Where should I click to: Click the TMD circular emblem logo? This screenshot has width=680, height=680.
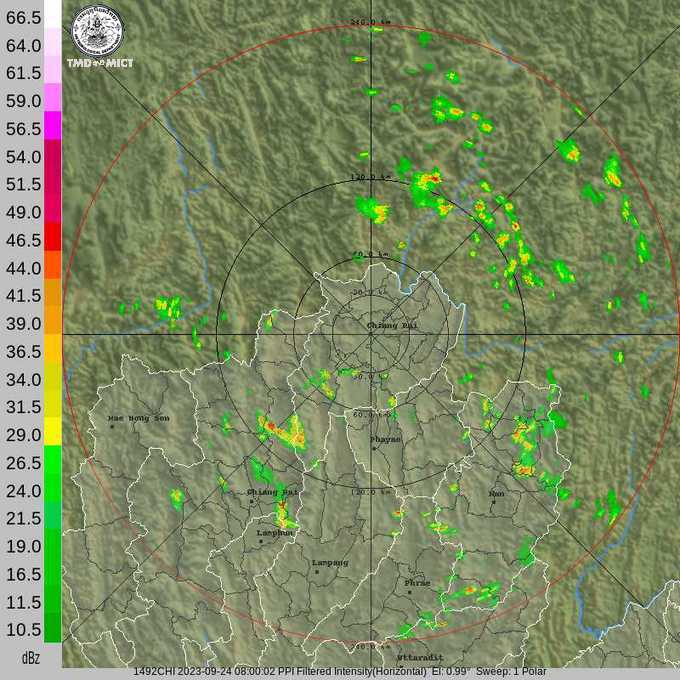pos(97,30)
